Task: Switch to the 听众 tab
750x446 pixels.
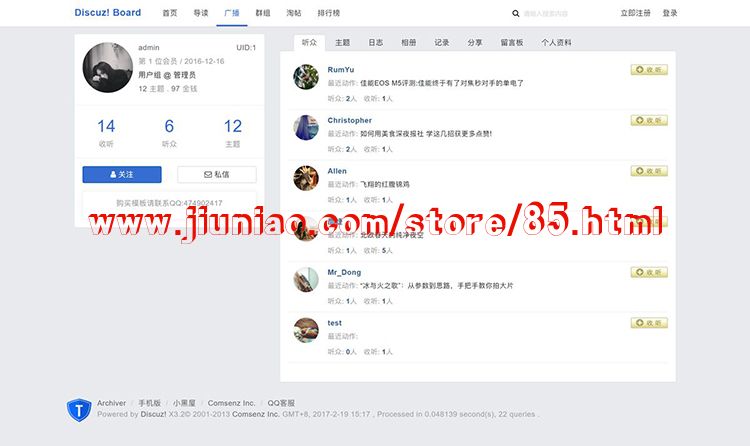Action: tap(309, 43)
